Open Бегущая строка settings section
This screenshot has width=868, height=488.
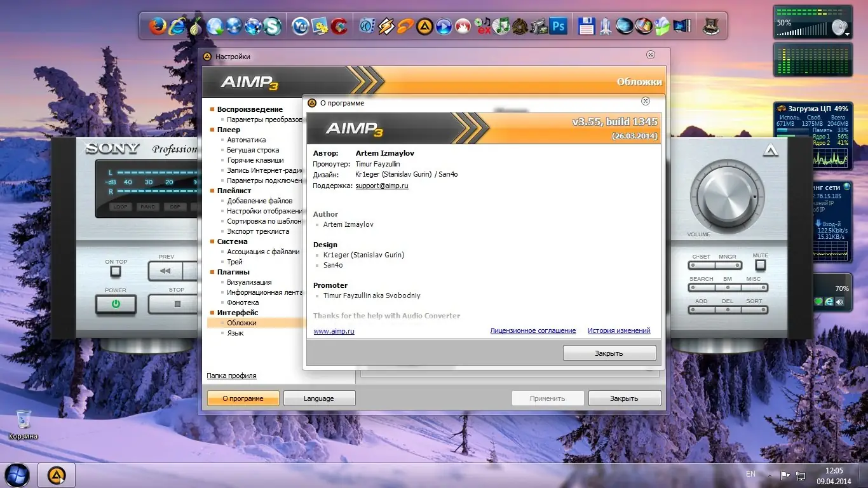pyautogui.click(x=253, y=150)
